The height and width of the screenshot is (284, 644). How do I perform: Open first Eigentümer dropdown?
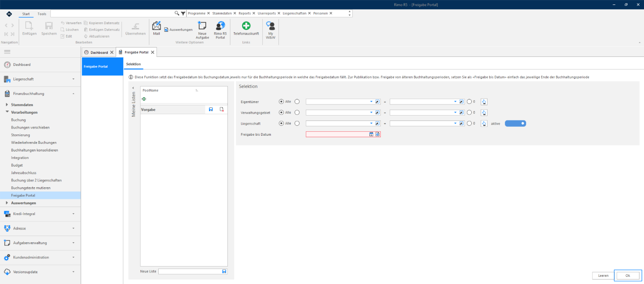tap(371, 102)
